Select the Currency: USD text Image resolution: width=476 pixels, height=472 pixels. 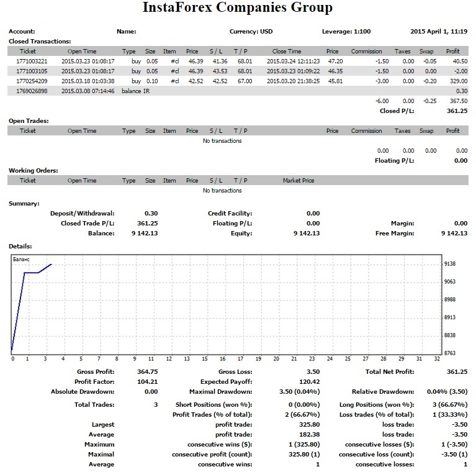click(251, 31)
